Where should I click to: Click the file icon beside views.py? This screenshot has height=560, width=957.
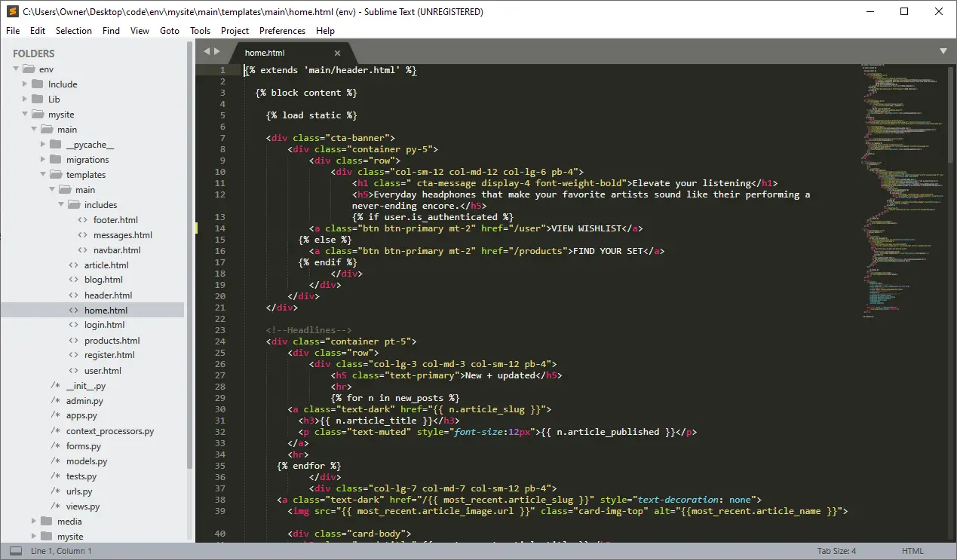55,506
